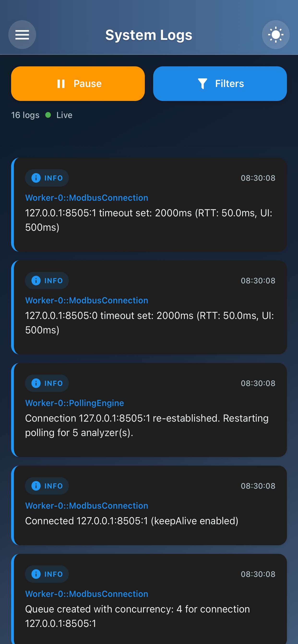This screenshot has height=644, width=298.
Task: Click timestamp on the PollingEngine log
Action: (258, 383)
